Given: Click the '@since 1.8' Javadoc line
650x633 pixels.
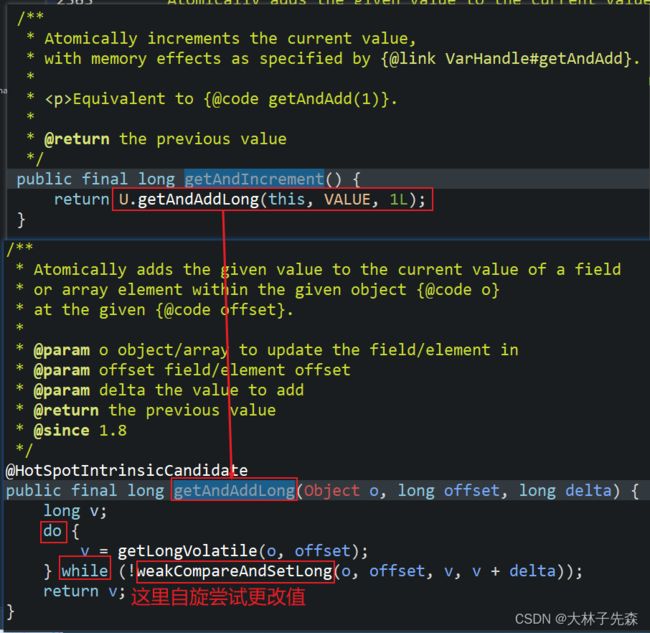Looking at the screenshot, I should tap(80, 430).
